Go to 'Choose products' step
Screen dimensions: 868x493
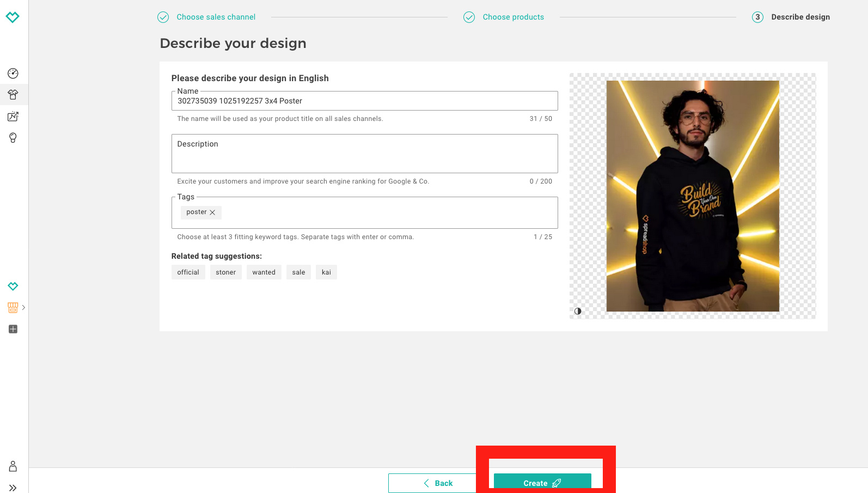point(513,17)
